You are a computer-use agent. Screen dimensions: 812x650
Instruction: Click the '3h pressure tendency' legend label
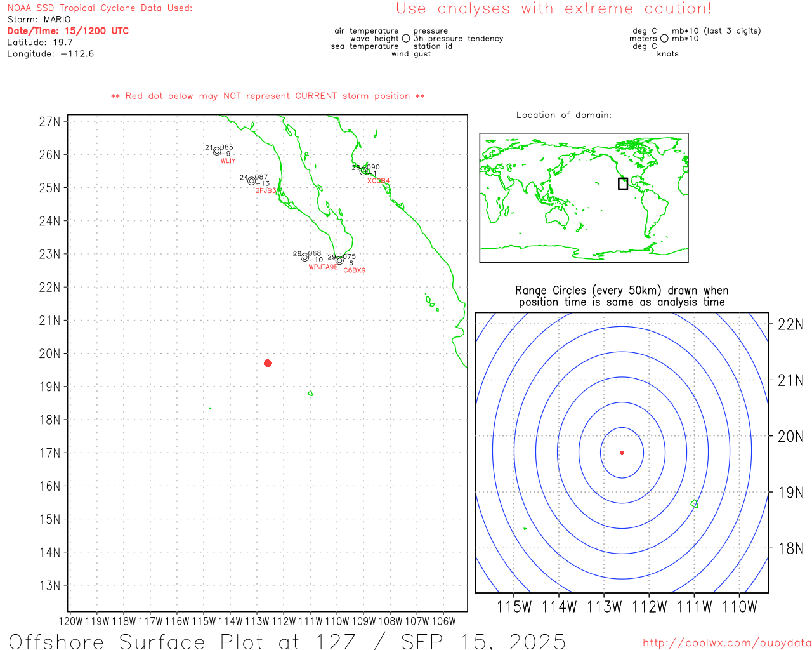coord(459,39)
